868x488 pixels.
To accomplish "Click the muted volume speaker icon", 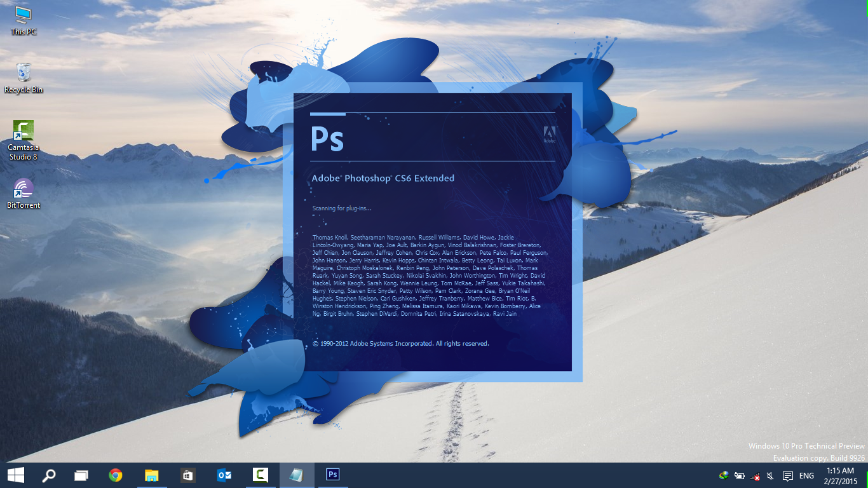I will [770, 475].
